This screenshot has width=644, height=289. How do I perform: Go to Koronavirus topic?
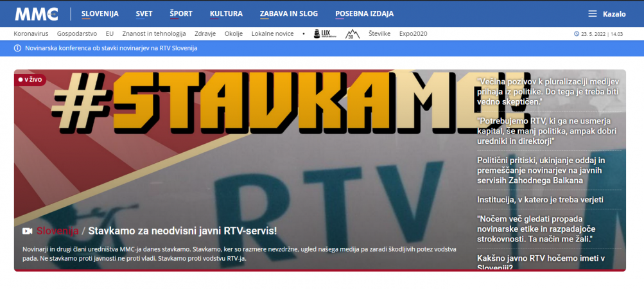tap(31, 33)
